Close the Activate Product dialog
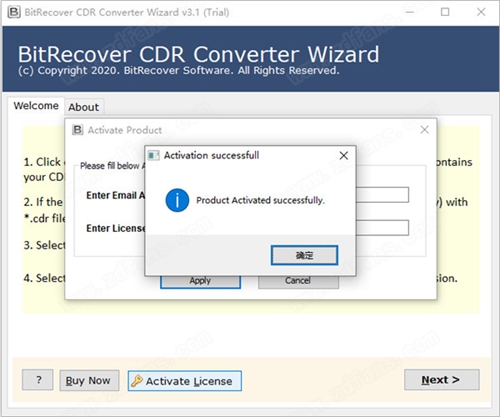Viewport: 500px width, 417px height. tap(424, 130)
